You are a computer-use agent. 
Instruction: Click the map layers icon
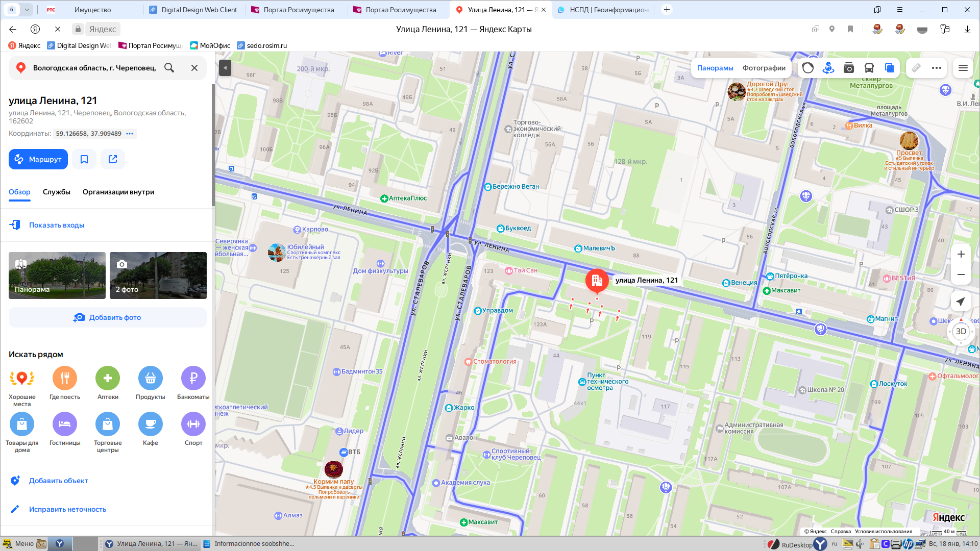pyautogui.click(x=889, y=68)
